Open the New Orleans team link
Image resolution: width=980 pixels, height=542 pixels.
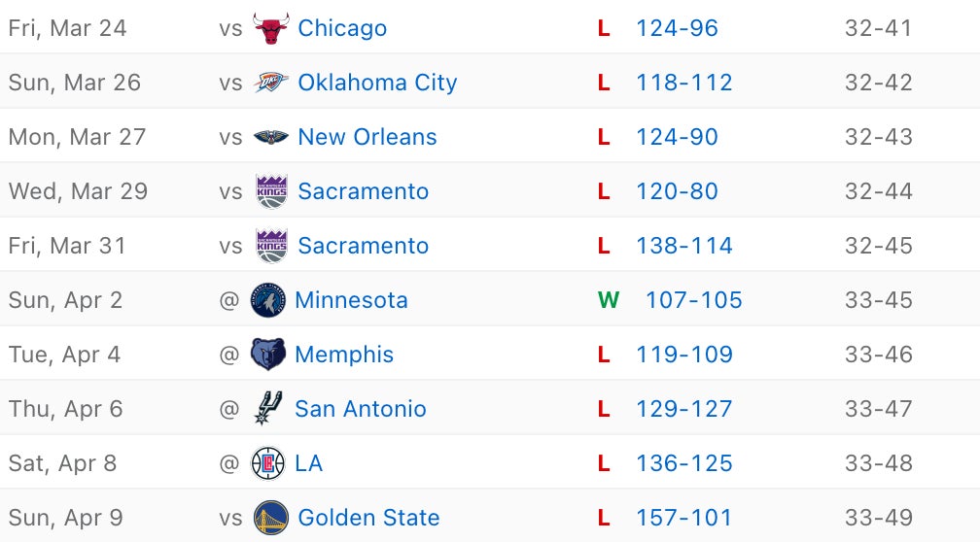tap(367, 137)
